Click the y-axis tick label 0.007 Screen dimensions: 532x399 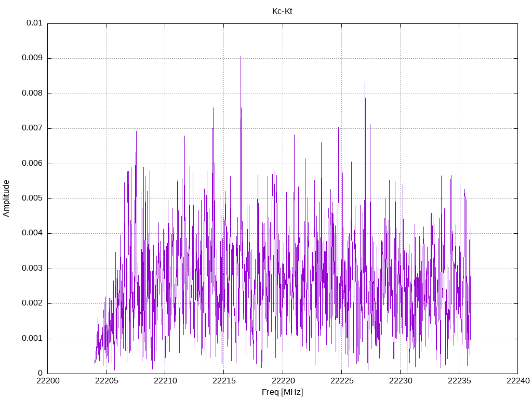click(32, 128)
